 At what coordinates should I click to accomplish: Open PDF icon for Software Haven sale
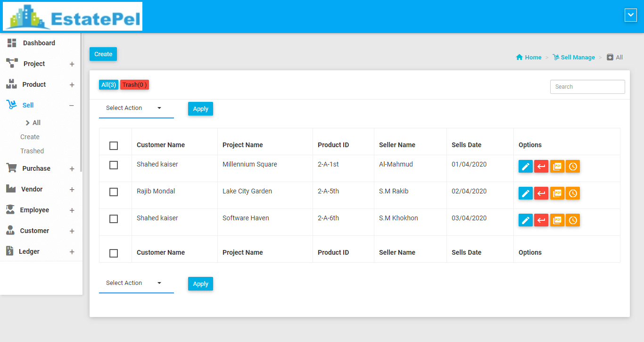pos(557,220)
